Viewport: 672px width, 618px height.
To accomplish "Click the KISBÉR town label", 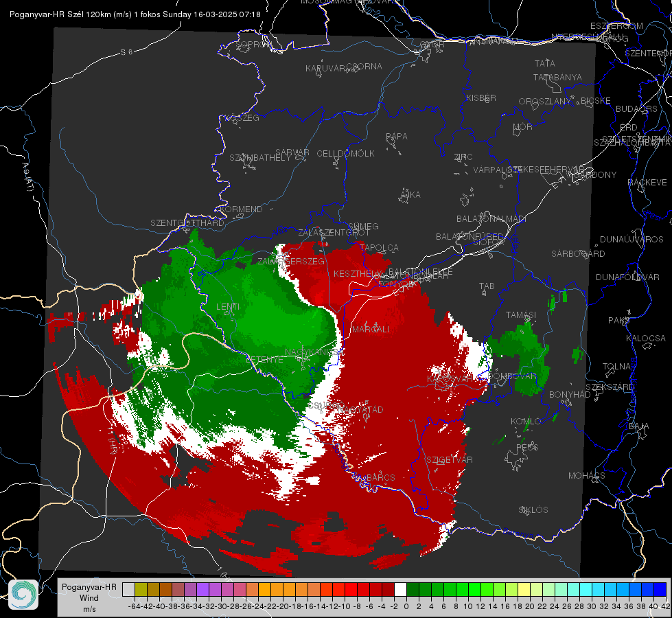I will pos(481,98).
